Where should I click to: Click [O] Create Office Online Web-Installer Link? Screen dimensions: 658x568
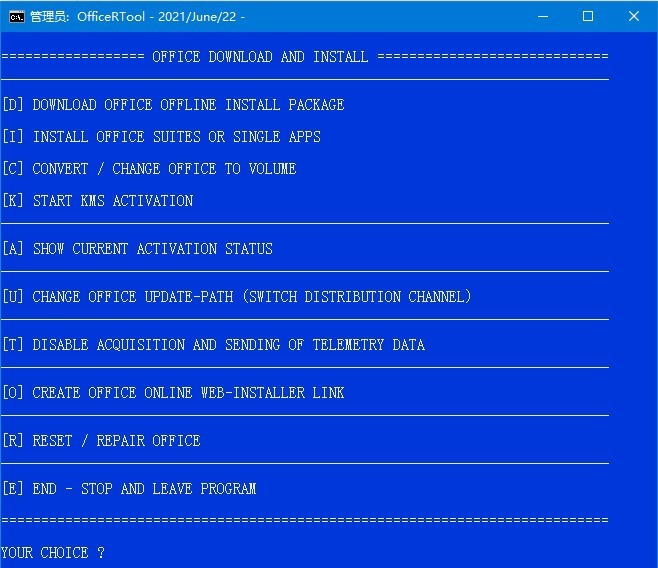point(173,393)
